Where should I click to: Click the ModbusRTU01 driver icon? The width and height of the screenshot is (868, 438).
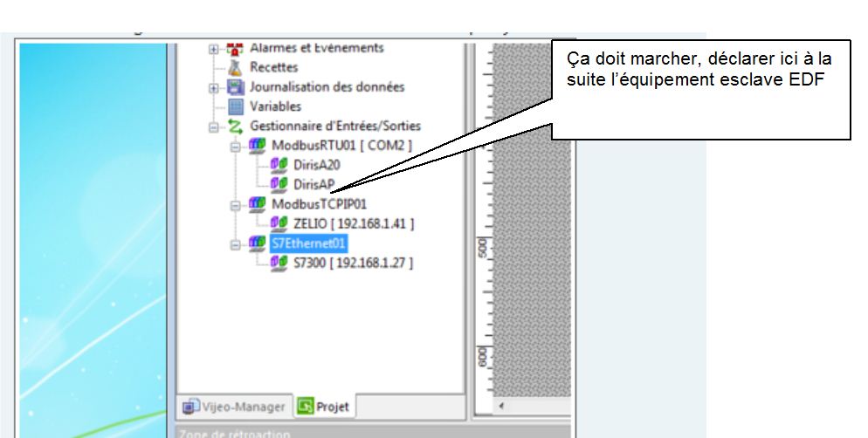click(x=257, y=145)
